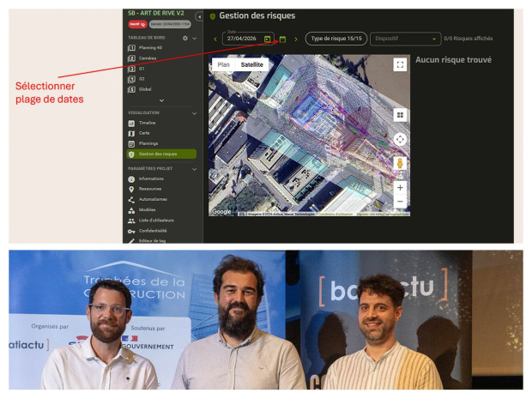This screenshot has width=532, height=399.
Task: Click Street View pegman icon
Action: click(x=400, y=163)
